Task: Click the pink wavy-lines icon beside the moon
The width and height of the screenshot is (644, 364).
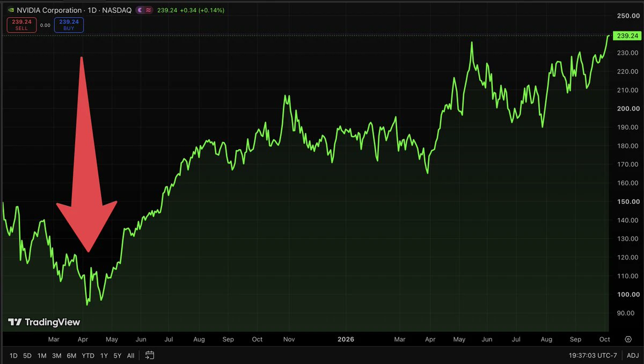Action: (x=149, y=10)
